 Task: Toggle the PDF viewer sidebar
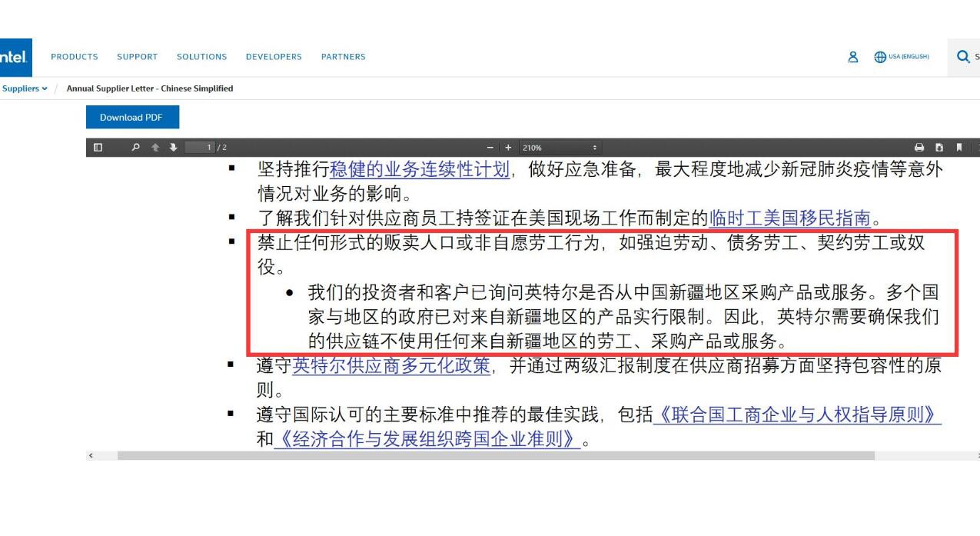pos(98,147)
